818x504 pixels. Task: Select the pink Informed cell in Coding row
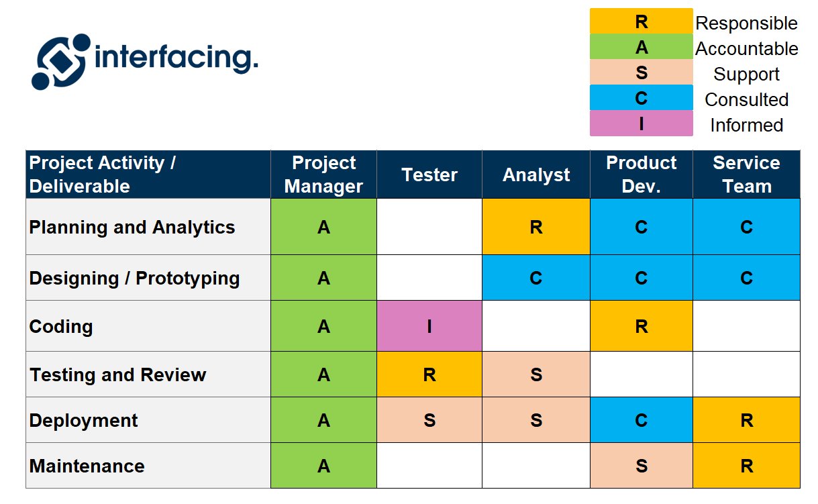(x=429, y=326)
